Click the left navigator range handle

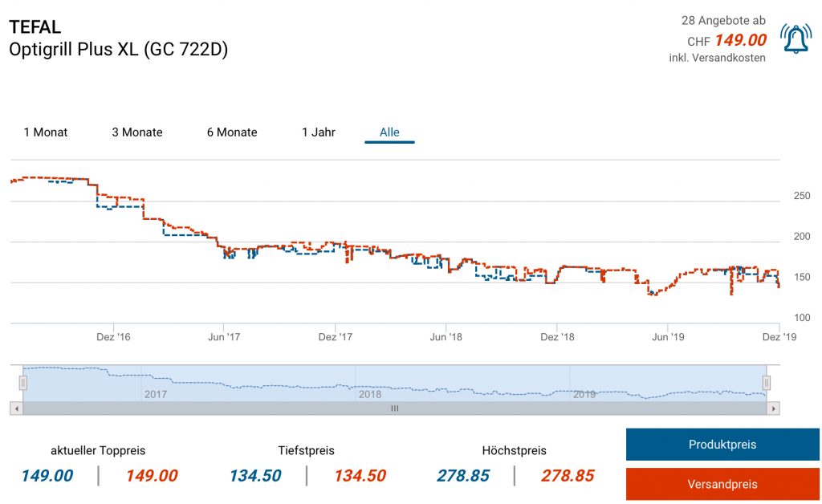23,383
